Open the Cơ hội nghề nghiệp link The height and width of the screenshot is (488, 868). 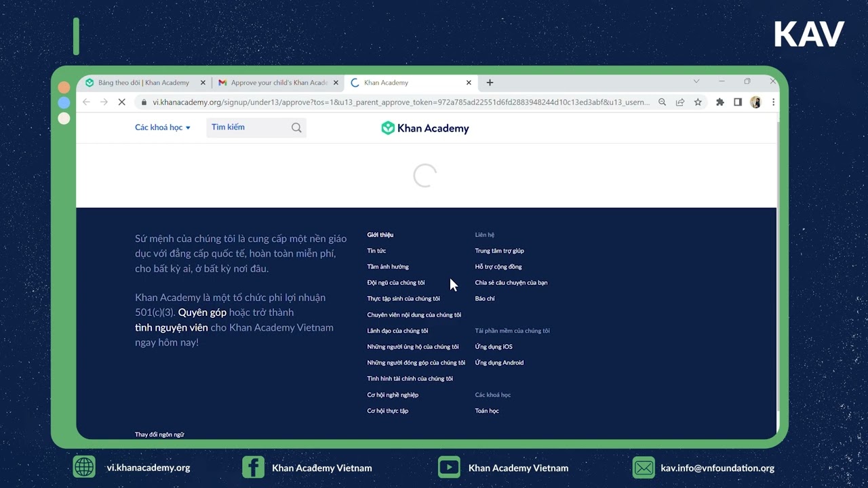click(x=393, y=395)
